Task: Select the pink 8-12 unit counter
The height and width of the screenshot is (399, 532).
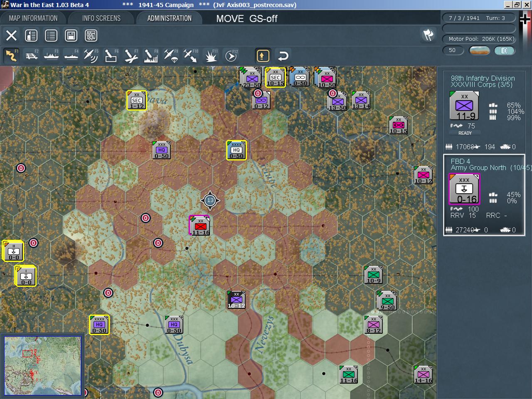Action: pyautogui.click(x=373, y=325)
